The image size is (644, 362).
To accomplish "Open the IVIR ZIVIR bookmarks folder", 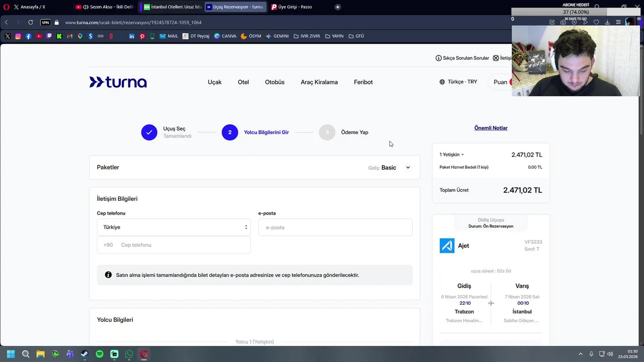I will pyautogui.click(x=306, y=36).
